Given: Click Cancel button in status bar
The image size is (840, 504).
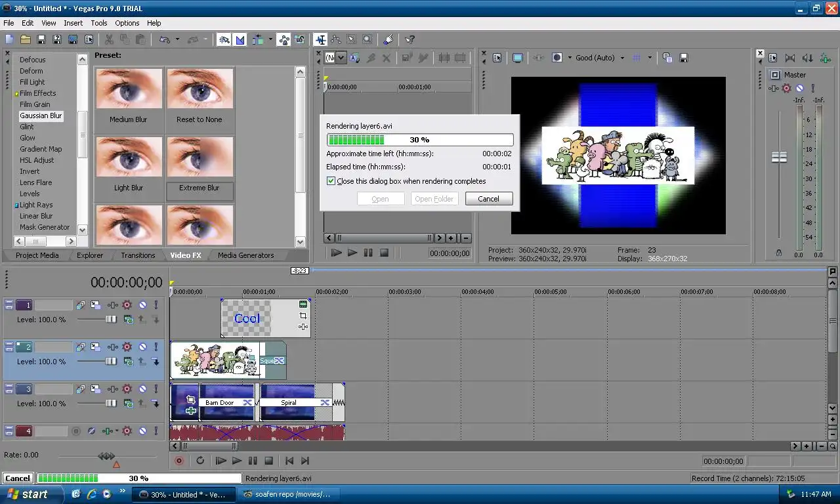Looking at the screenshot, I should point(18,478).
